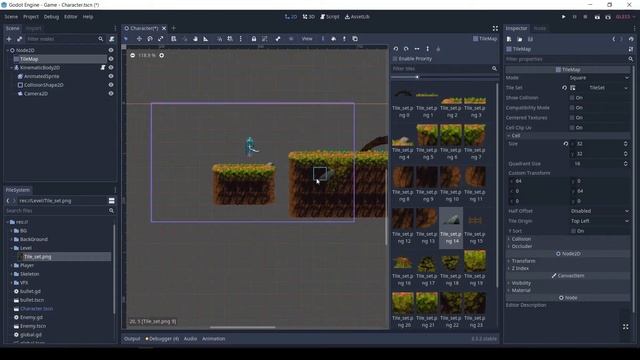Open the Output bottom panel
The width and height of the screenshot is (640, 360).
click(x=132, y=339)
